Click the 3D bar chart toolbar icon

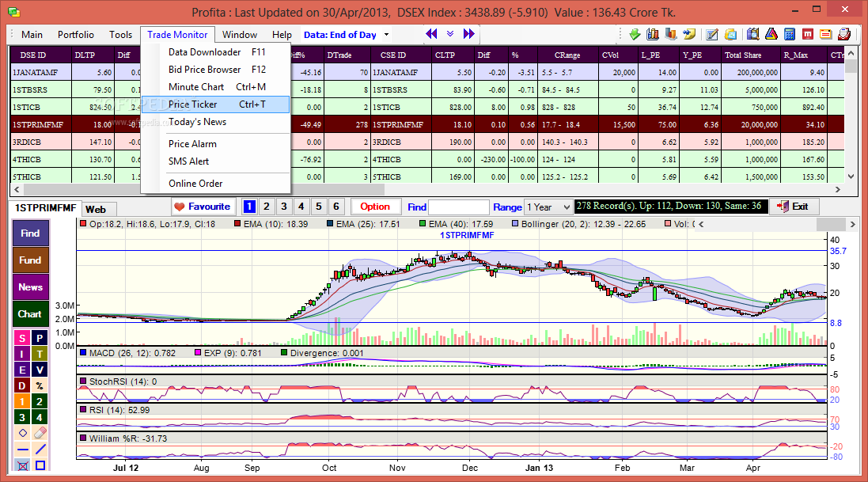(x=671, y=34)
